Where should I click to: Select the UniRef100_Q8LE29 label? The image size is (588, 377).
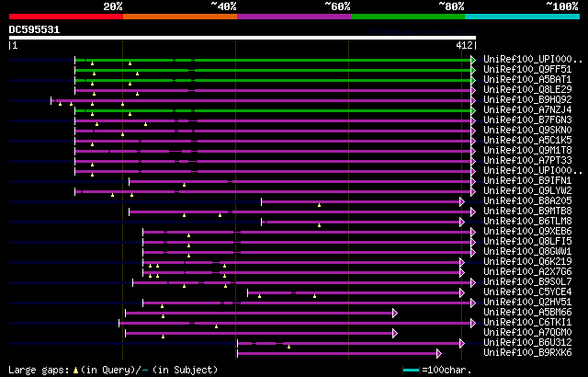[x=527, y=90]
